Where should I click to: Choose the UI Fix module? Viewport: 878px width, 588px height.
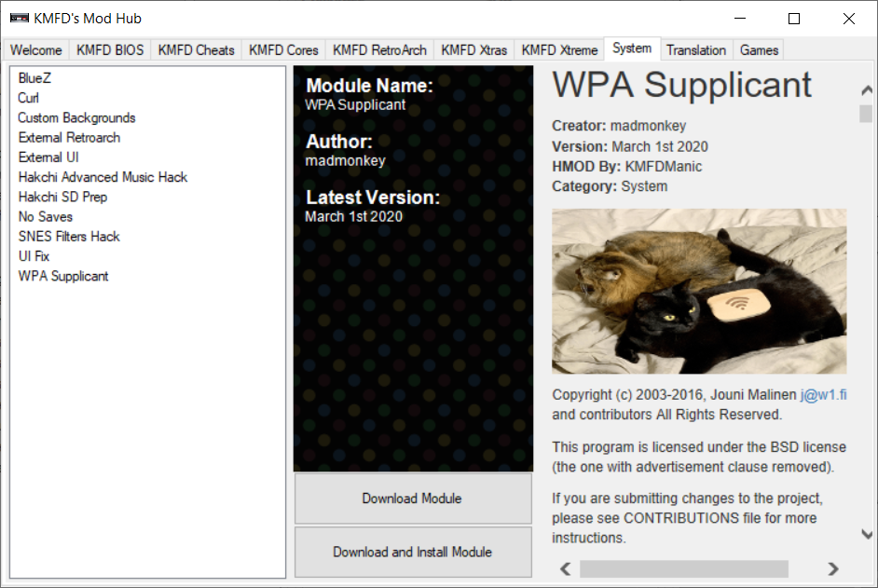tap(34, 256)
